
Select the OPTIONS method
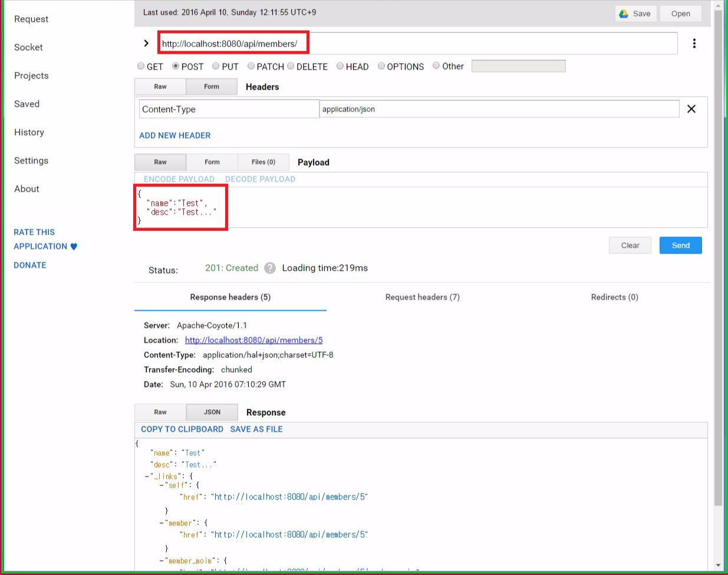[381, 66]
